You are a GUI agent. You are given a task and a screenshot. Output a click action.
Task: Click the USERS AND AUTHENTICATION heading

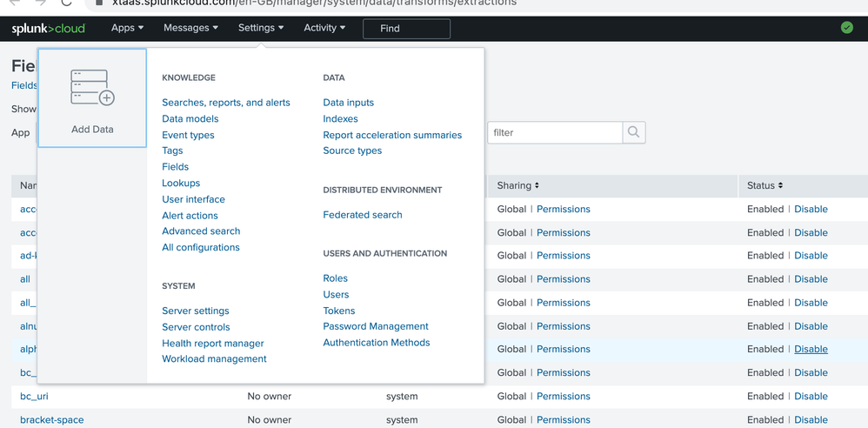(384, 254)
